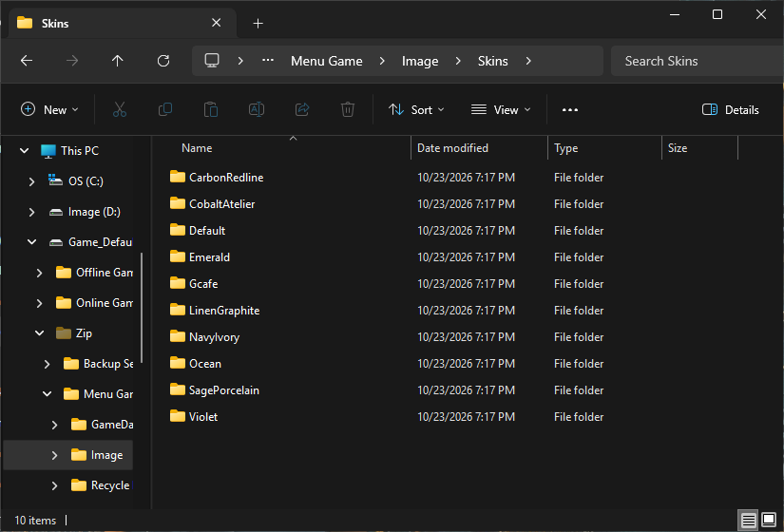Expand the Image (D:) drive node
The height and width of the screenshot is (532, 784).
coord(31,212)
